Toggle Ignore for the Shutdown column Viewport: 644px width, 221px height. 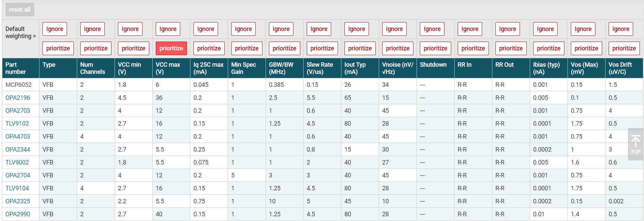[432, 29]
